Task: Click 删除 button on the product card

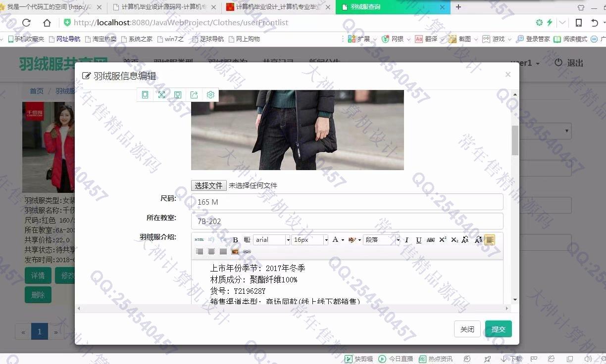Action: point(38,295)
